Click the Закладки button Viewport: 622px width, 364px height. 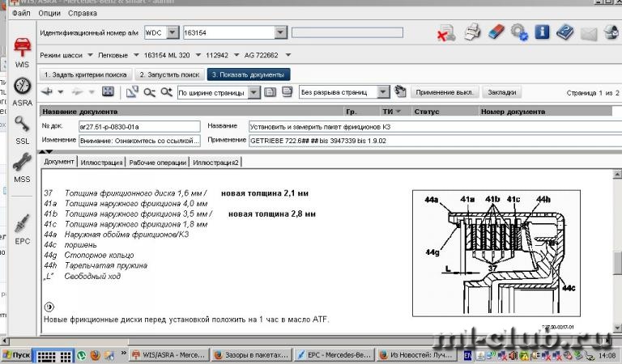click(502, 92)
